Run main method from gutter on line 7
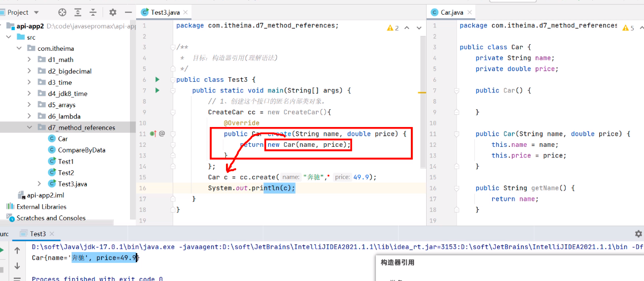Viewport: 644px width, 281px height. tap(157, 90)
